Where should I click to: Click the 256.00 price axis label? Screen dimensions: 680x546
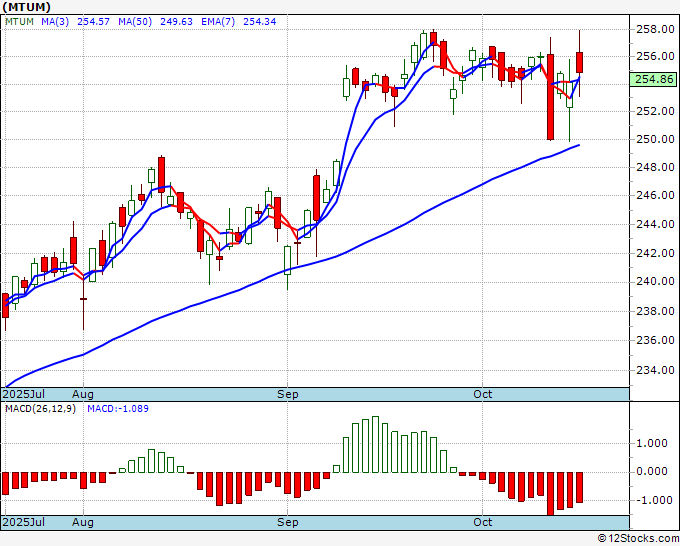click(655, 56)
